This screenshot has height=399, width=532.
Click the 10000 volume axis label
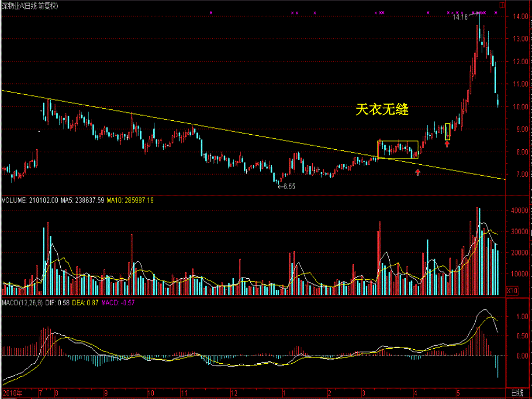pos(520,274)
